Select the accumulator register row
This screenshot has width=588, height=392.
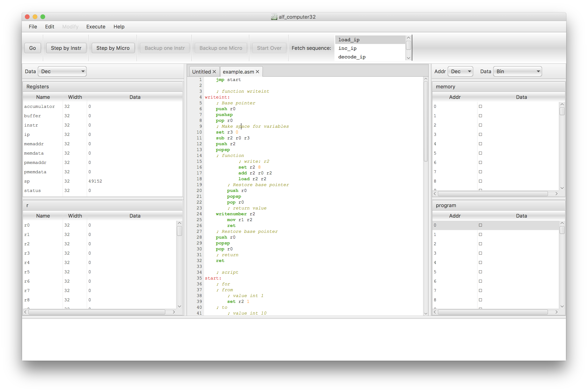coord(103,106)
